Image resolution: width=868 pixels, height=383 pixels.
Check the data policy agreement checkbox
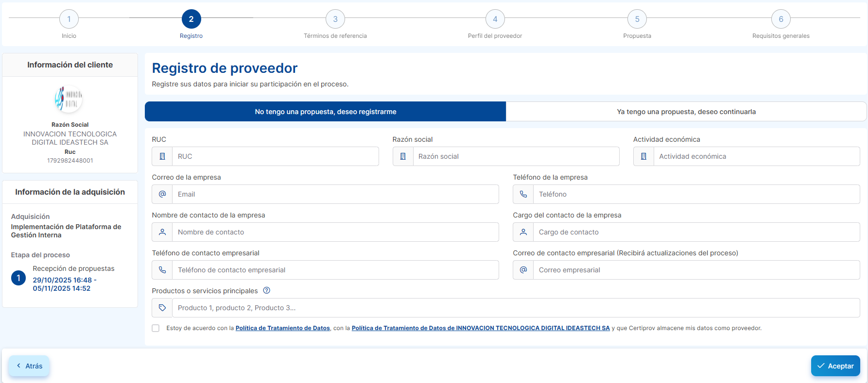156,328
